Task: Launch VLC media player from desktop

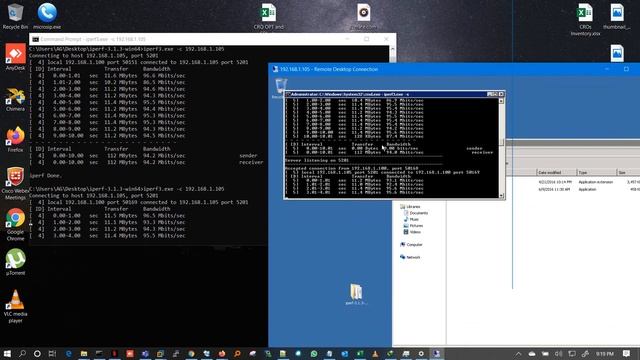Action: [15, 306]
